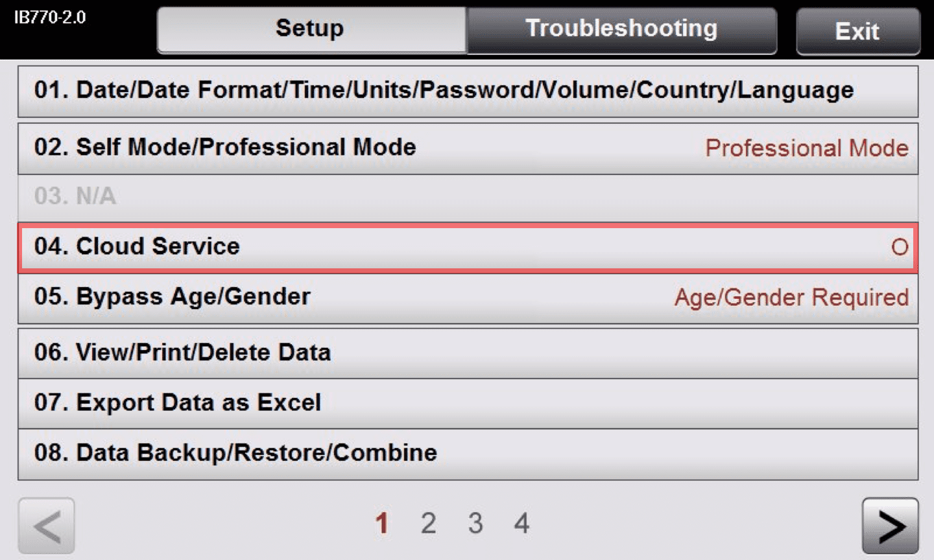The width and height of the screenshot is (934, 560).
Task: Jump to page 3
Action: [475, 523]
